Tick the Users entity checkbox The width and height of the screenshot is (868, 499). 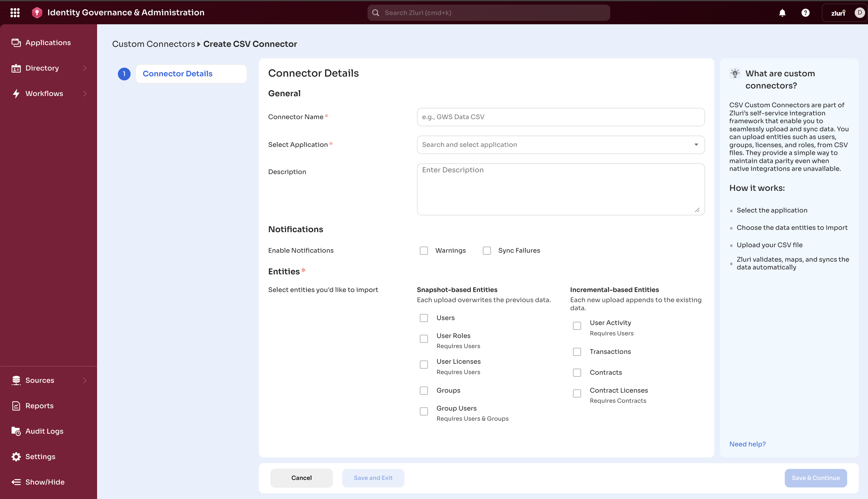pyautogui.click(x=424, y=318)
